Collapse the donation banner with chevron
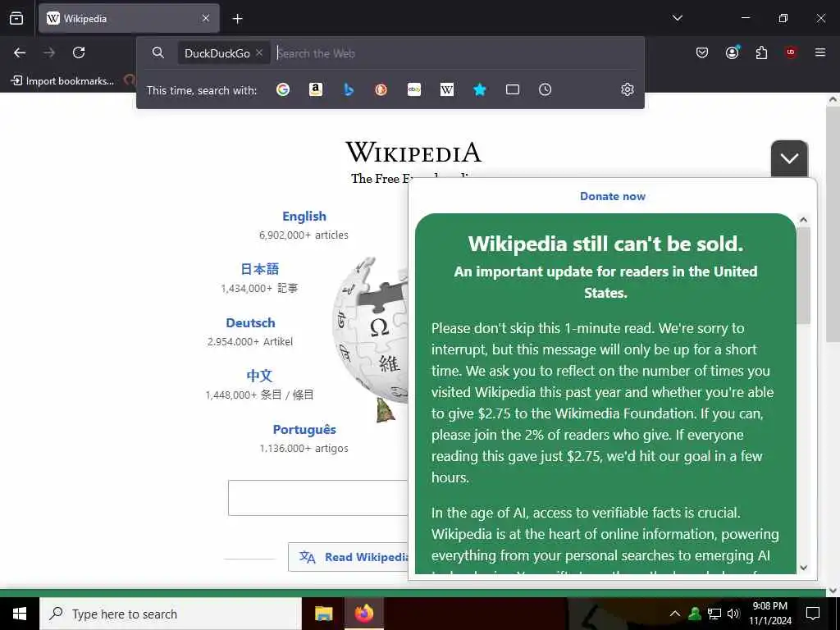The image size is (840, 630). tap(789, 158)
